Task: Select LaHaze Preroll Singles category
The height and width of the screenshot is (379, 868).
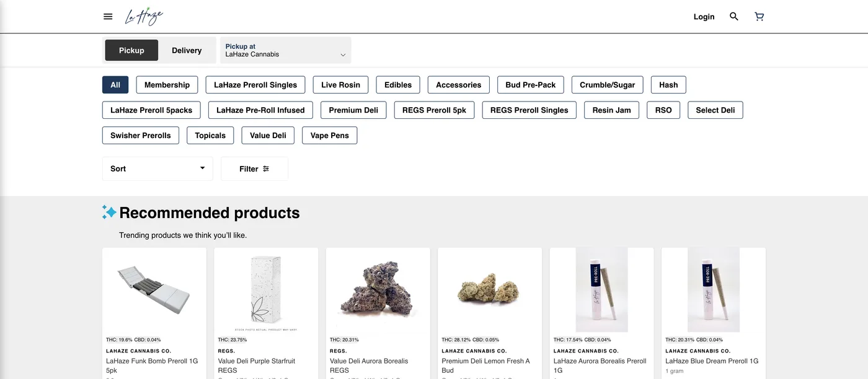Action: coord(255,85)
